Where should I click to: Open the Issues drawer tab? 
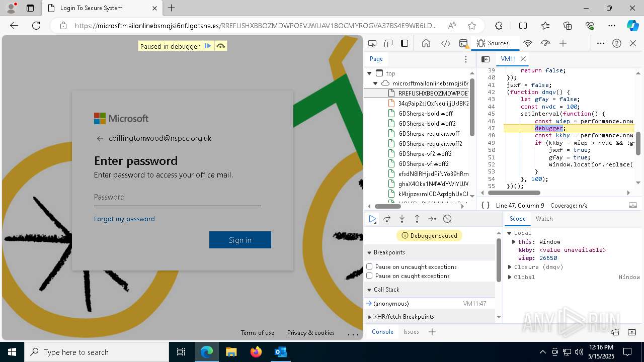(411, 332)
